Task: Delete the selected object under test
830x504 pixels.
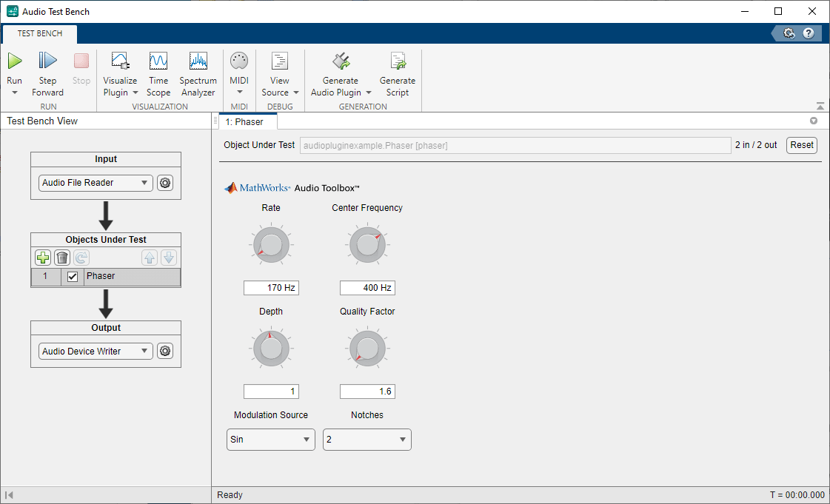Action: 62,258
